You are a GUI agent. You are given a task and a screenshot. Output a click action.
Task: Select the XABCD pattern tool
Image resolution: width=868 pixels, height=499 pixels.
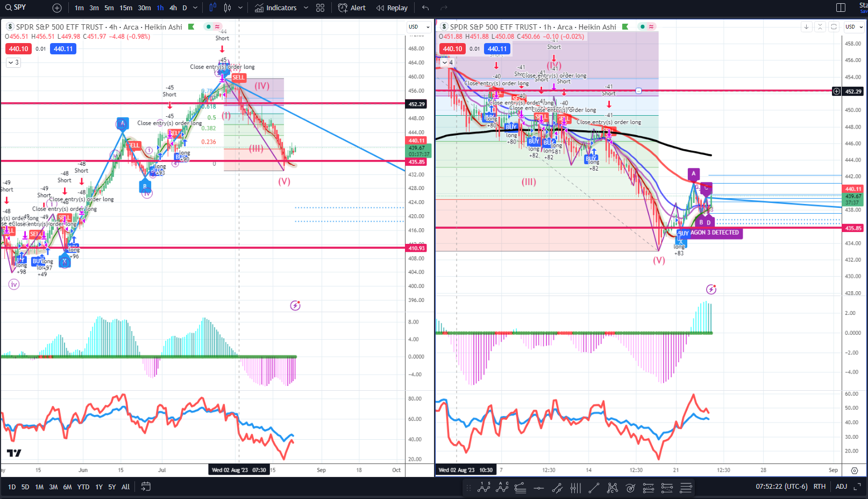[x=612, y=488]
